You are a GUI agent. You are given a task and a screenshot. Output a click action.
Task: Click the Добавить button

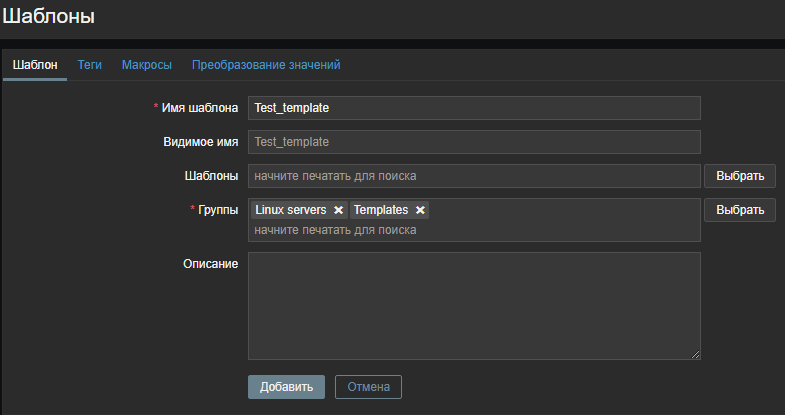[x=286, y=387]
